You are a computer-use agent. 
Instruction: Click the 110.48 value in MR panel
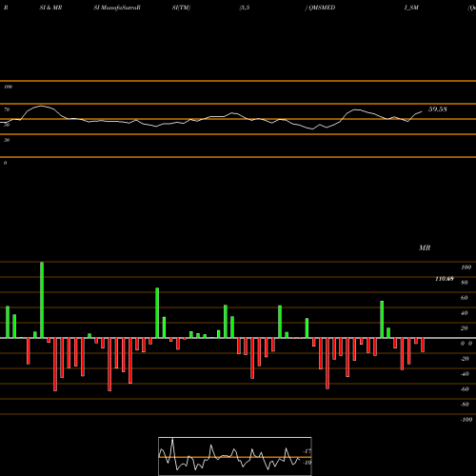click(445, 279)
